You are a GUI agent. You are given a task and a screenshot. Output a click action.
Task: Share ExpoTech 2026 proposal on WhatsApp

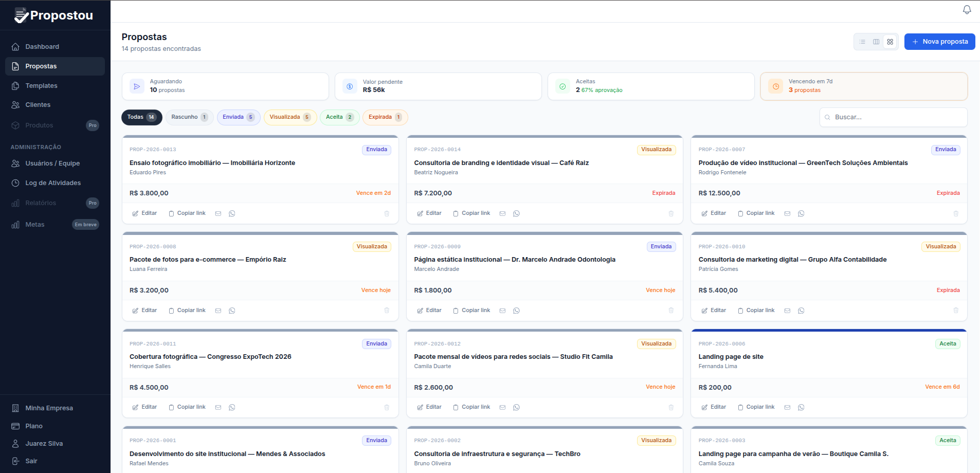pyautogui.click(x=232, y=407)
